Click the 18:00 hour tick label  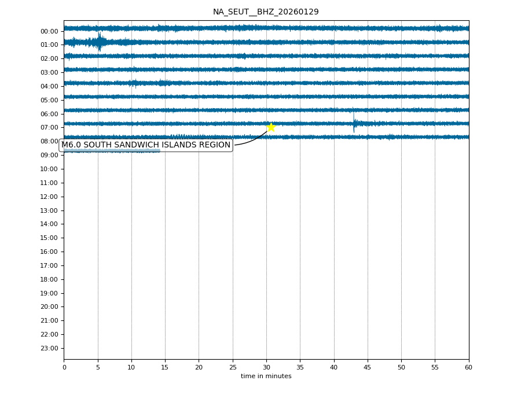[49, 279]
